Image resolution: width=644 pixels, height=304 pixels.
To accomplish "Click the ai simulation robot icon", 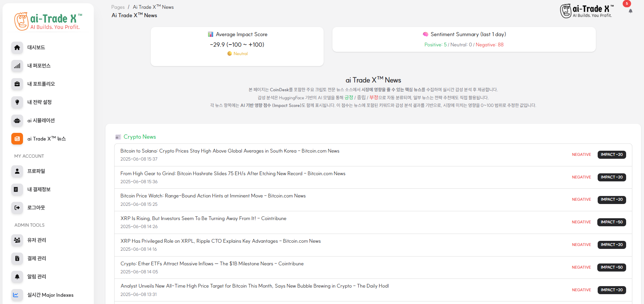I will pos(17,120).
